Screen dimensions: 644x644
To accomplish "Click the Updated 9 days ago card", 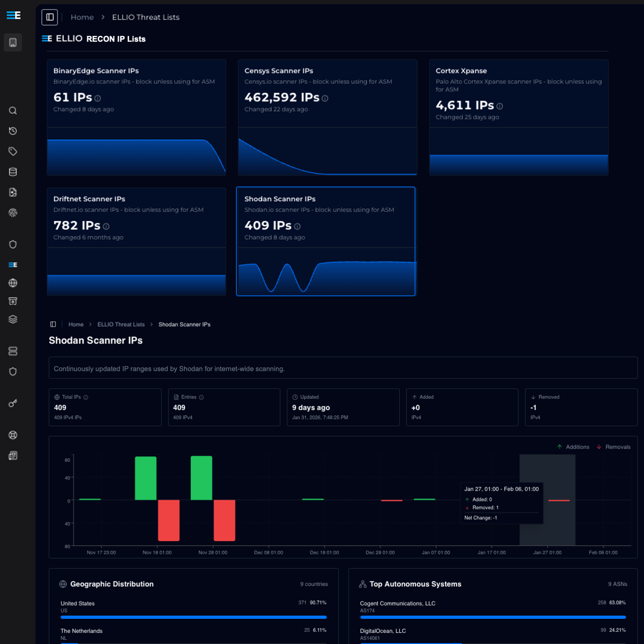I will tap(343, 407).
